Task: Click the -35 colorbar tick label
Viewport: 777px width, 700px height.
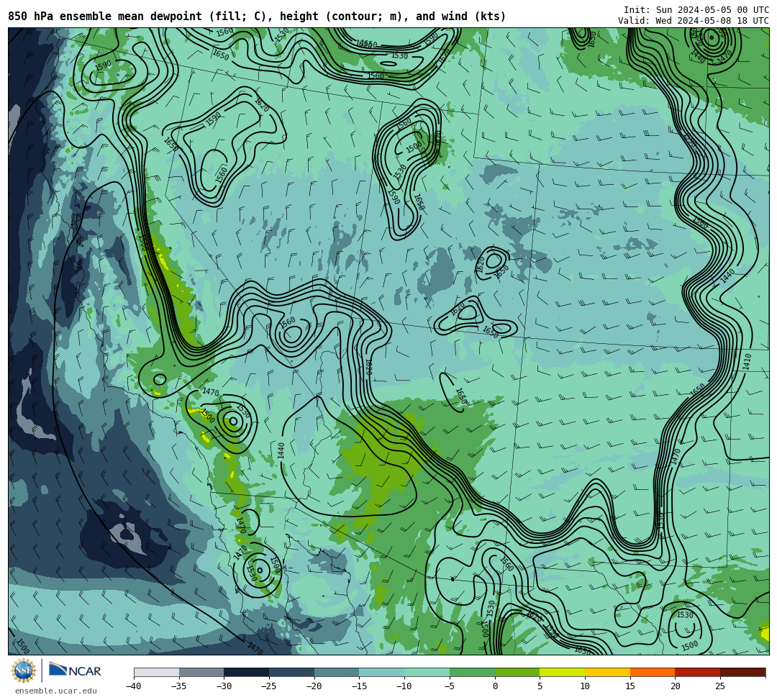Action: [x=179, y=686]
